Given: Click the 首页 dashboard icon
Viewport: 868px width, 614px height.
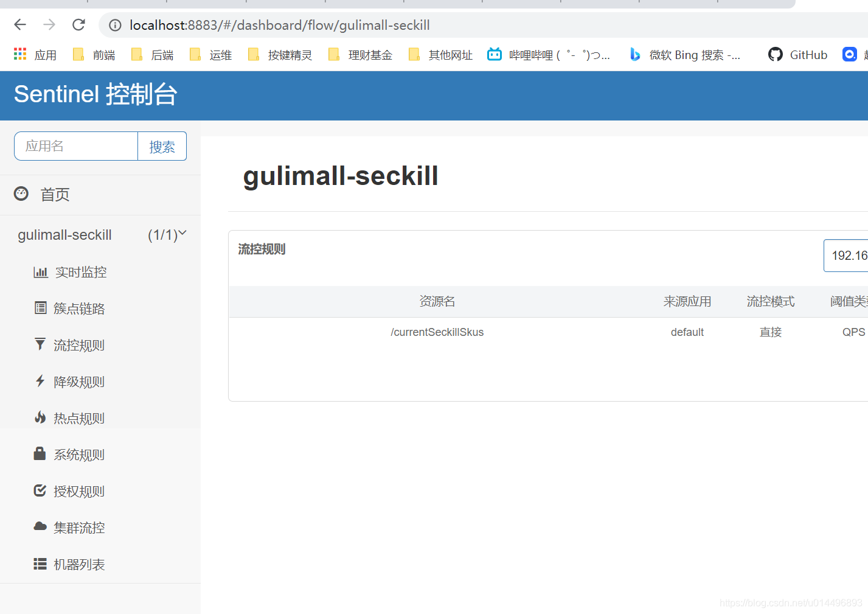Looking at the screenshot, I should pos(21,194).
